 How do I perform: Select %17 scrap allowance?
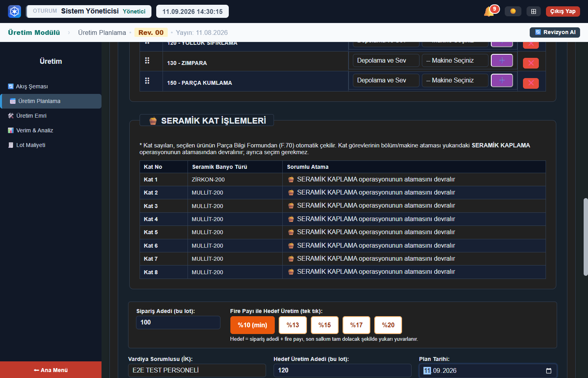356,325
